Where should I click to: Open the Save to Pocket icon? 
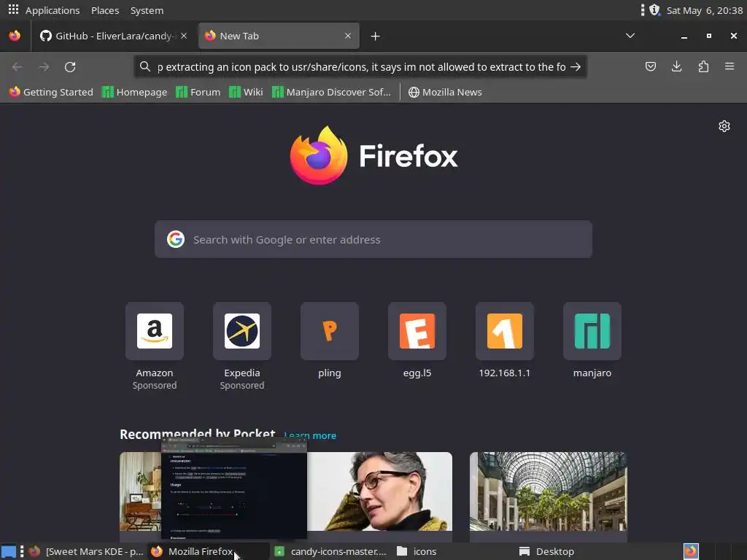point(650,66)
